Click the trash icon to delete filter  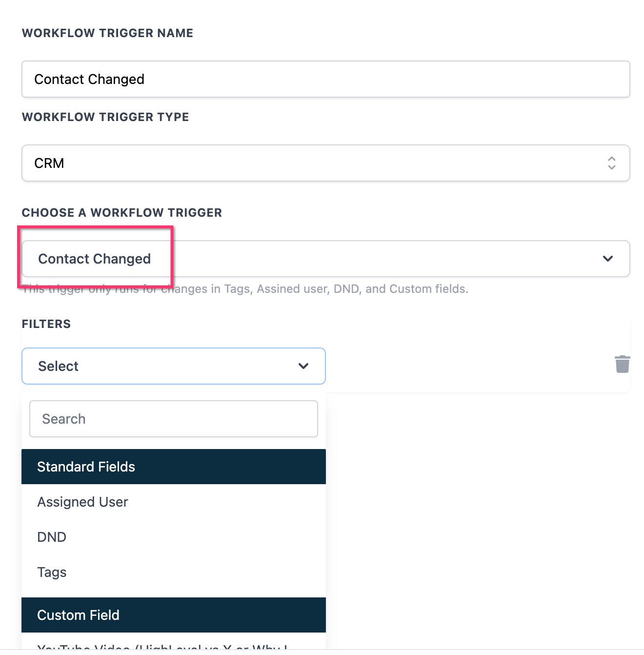[x=622, y=364]
